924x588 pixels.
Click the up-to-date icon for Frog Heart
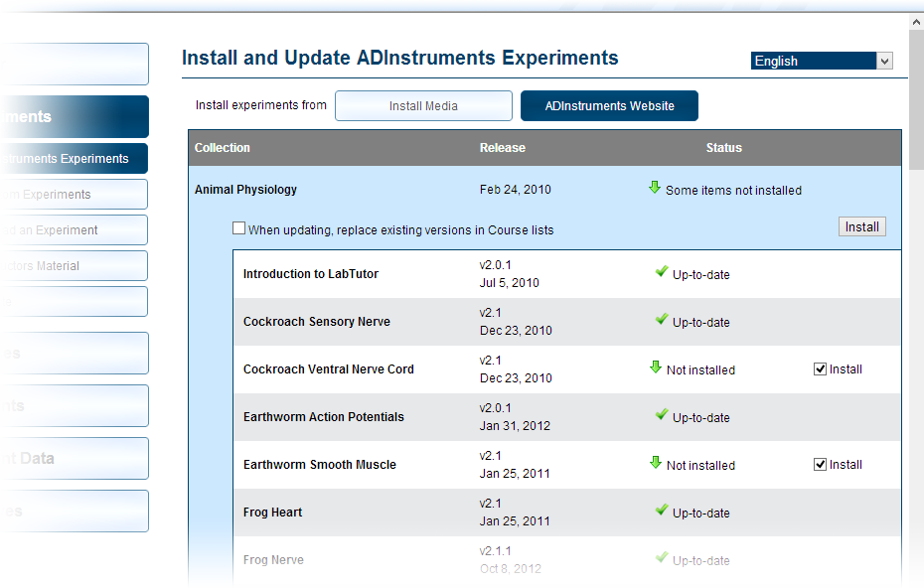(x=662, y=509)
